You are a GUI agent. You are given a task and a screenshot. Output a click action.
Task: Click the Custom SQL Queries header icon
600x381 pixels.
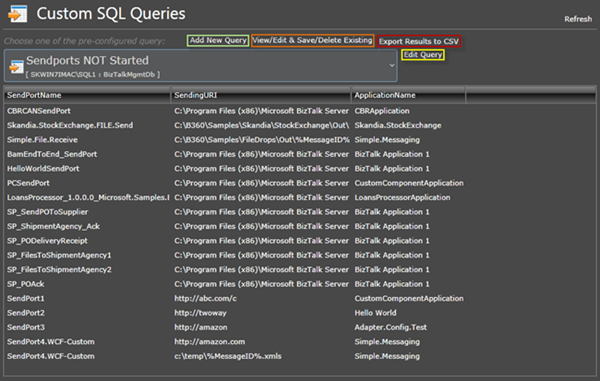[x=18, y=14]
